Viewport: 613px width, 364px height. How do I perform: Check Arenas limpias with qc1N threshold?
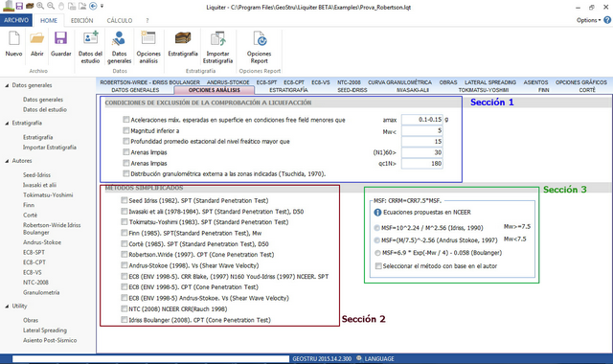click(125, 163)
